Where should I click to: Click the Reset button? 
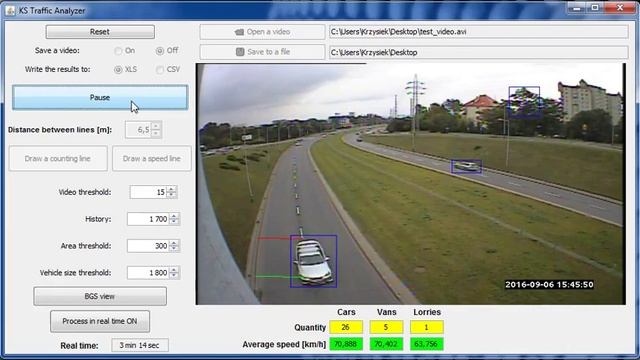point(100,32)
